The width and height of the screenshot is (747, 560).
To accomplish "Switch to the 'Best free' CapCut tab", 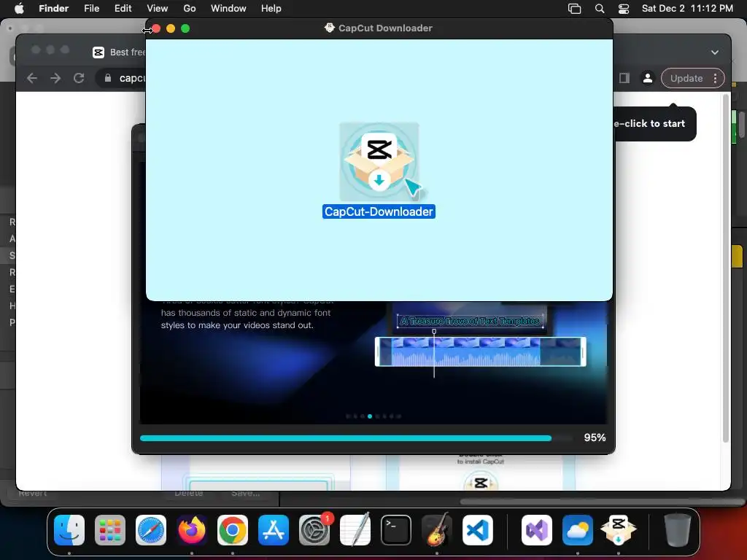I will (x=119, y=52).
